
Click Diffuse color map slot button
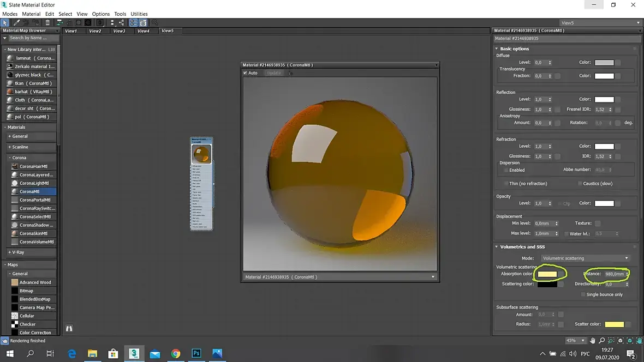618,62
